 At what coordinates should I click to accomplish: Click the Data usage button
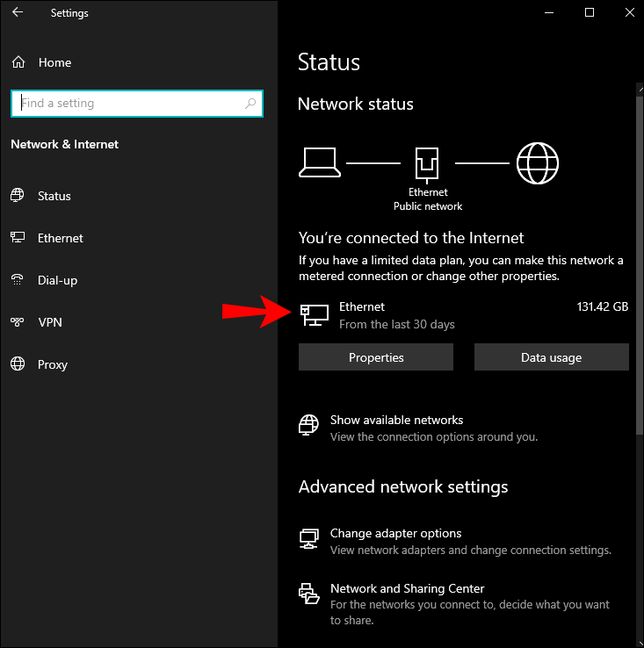point(552,357)
